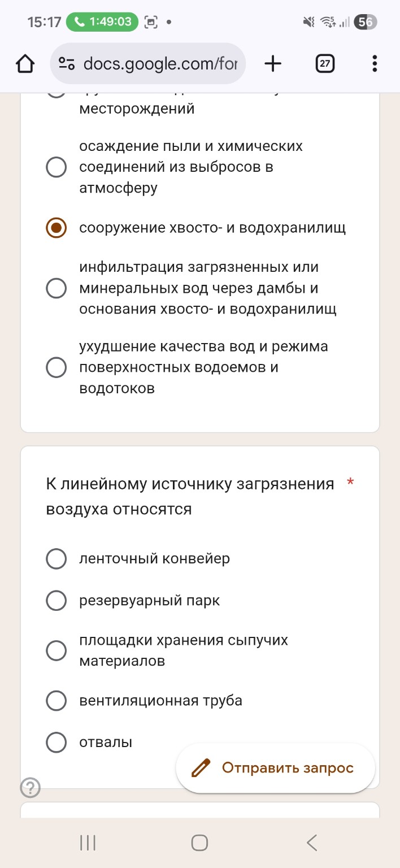The image size is (400, 868).
Task: Select the резервуарный парк option
Action: tap(56, 600)
